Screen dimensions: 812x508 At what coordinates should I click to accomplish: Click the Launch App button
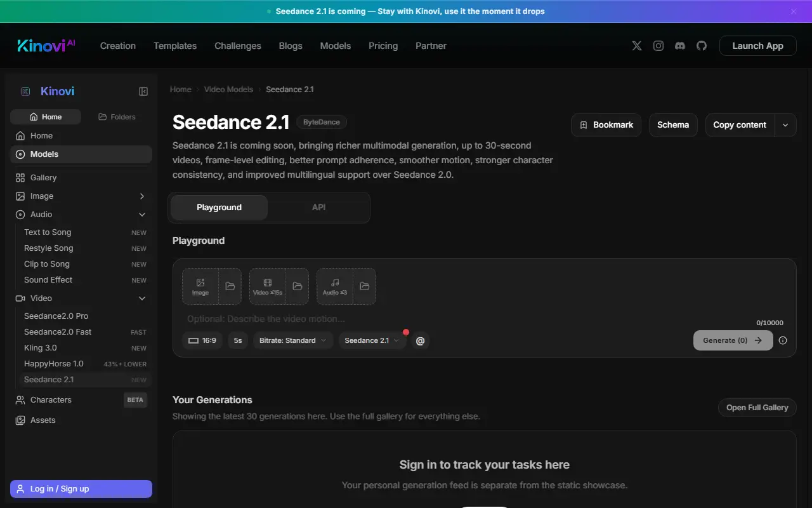pos(757,46)
